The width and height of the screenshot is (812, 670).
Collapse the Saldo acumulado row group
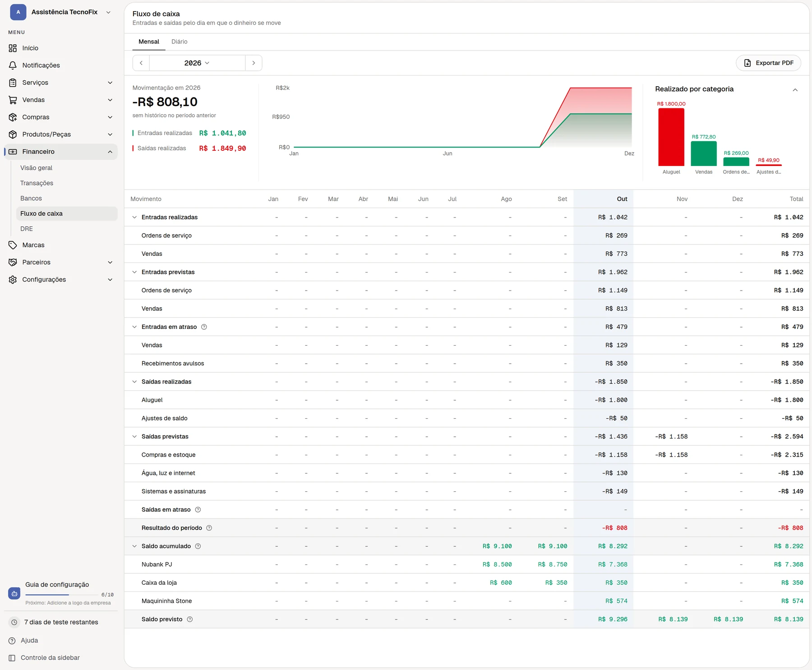(134, 546)
